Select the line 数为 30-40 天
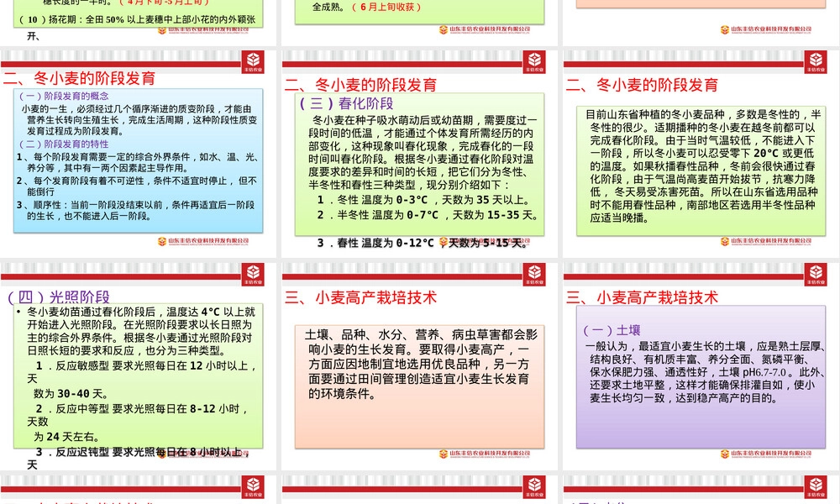 pos(71,394)
